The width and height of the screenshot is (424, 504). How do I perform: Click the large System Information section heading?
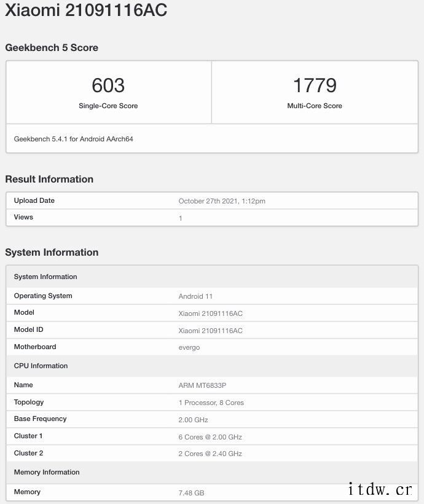click(52, 253)
